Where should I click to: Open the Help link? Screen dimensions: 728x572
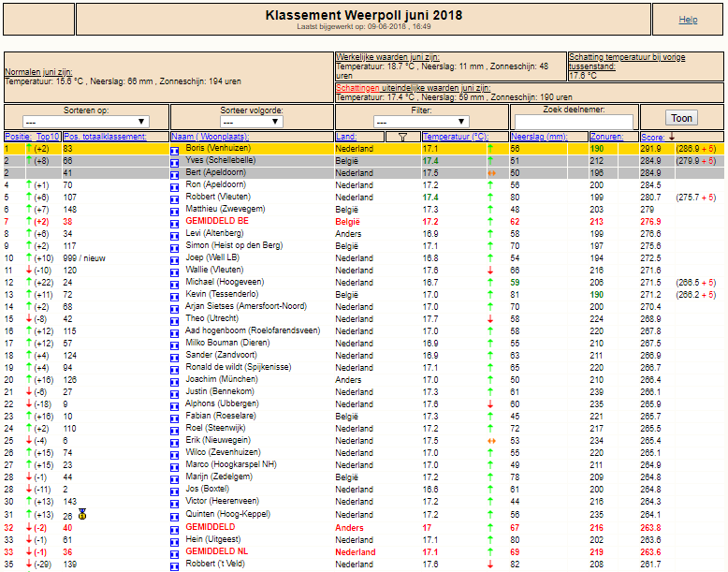tap(688, 20)
